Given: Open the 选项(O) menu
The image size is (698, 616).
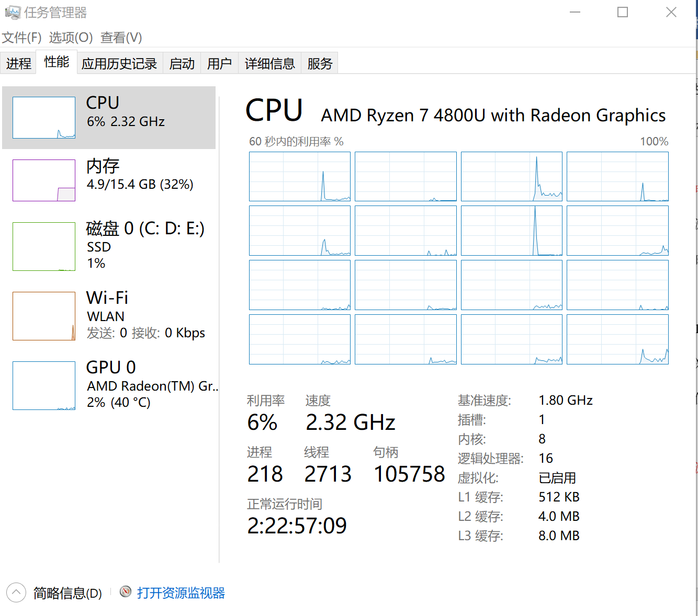Looking at the screenshot, I should pyautogui.click(x=71, y=38).
